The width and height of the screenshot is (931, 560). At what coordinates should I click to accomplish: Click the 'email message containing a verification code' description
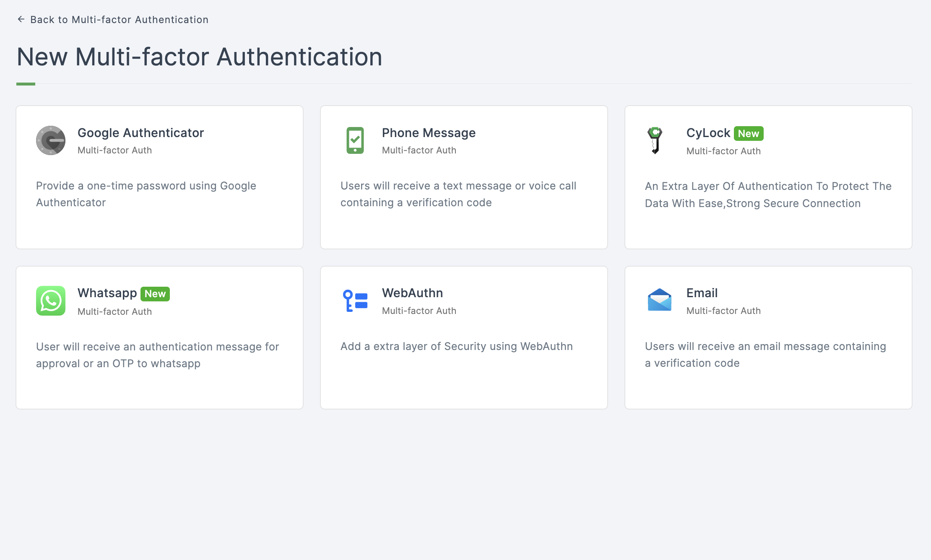[765, 355]
